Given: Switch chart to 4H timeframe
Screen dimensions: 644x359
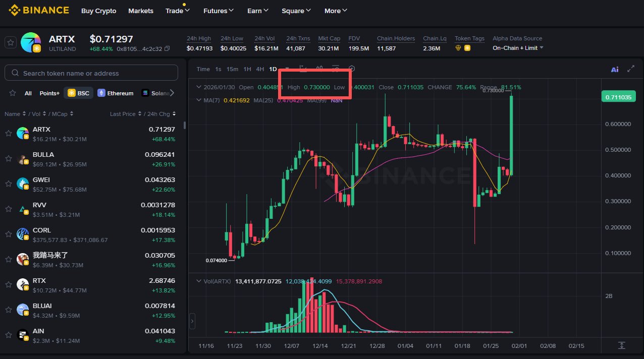Looking at the screenshot, I should (260, 69).
